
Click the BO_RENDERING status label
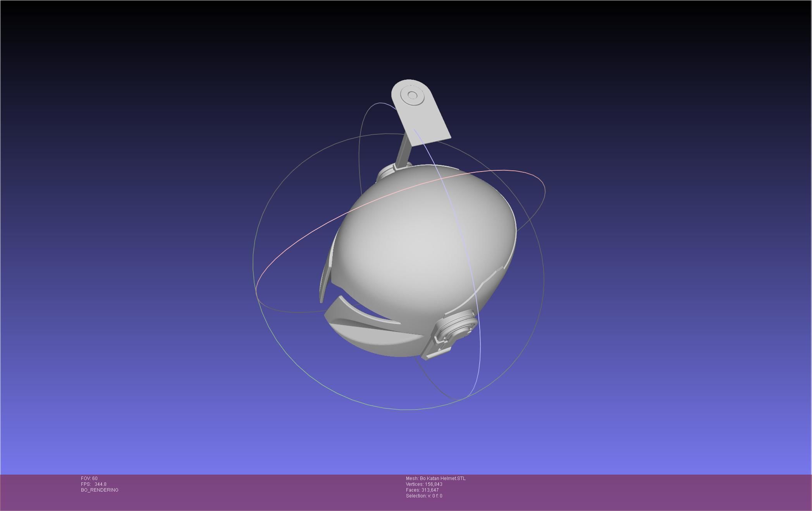pyautogui.click(x=100, y=490)
